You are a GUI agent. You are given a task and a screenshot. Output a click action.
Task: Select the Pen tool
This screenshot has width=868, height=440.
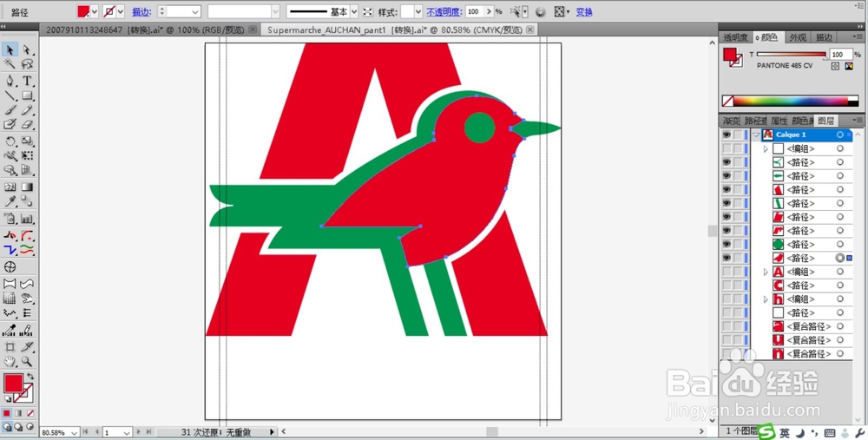(10, 81)
